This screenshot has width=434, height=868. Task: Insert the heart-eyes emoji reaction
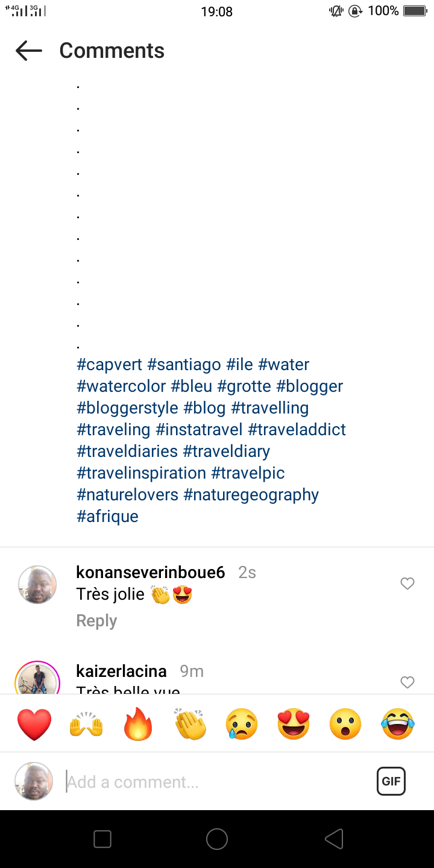pyautogui.click(x=294, y=724)
